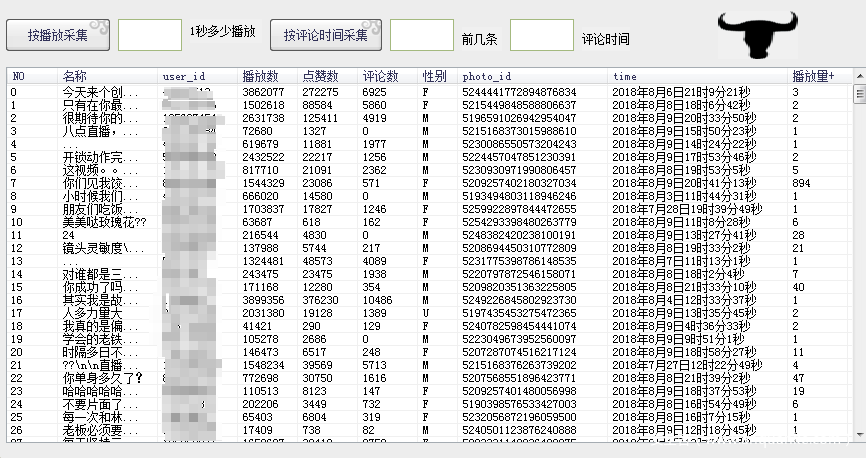Click photo_id 5209257402180327034

pos(519,183)
